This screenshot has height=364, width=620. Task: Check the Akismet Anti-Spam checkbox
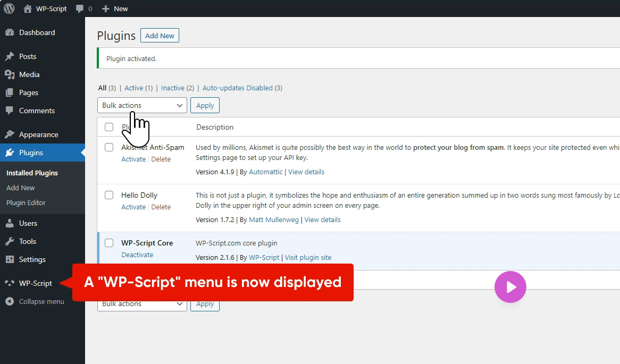(x=109, y=147)
